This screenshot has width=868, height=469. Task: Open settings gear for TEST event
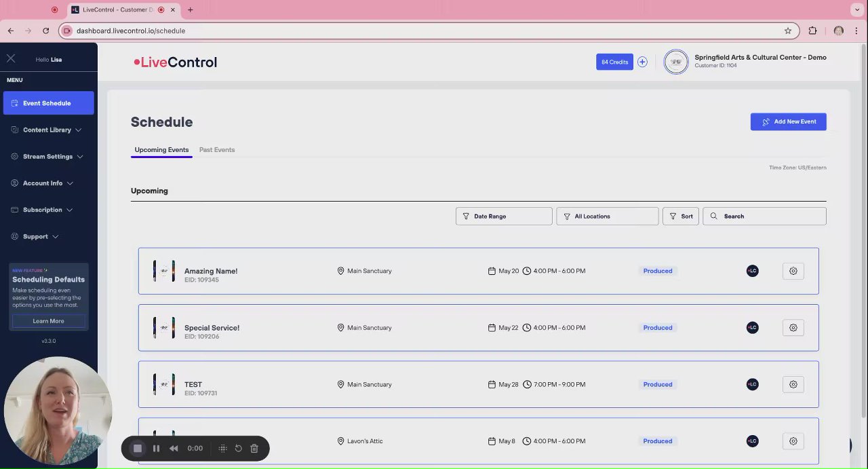[793, 384]
